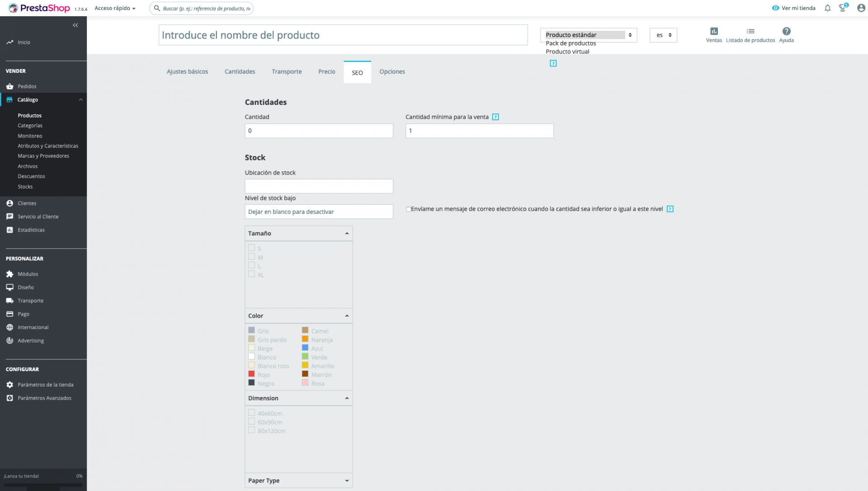This screenshot has width=868, height=491.
Task: Click the user profile avatar icon
Action: [861, 8]
